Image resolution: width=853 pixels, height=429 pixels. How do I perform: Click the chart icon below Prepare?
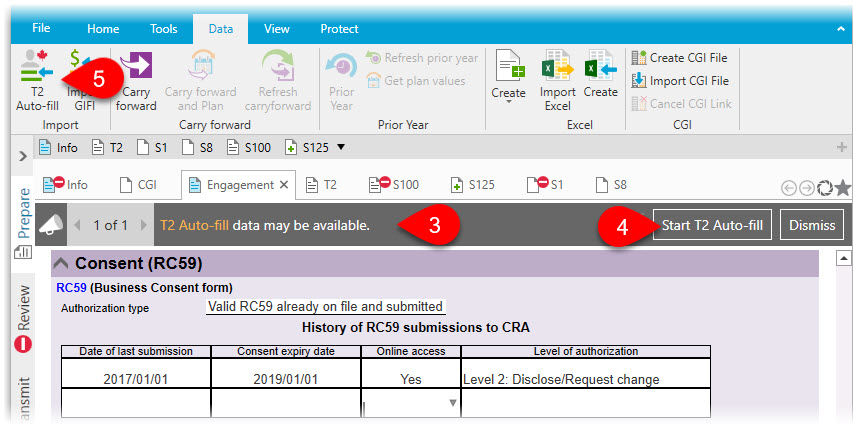tap(23, 252)
